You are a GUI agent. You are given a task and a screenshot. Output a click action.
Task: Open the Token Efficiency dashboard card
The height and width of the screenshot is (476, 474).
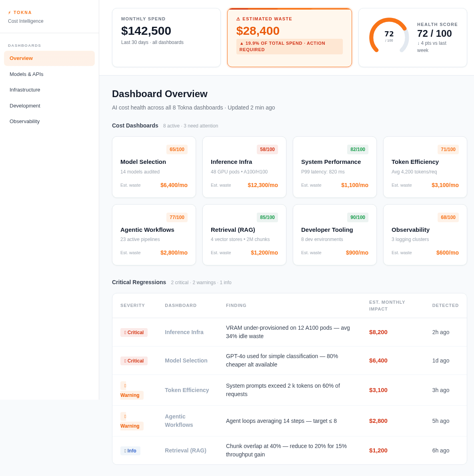(425, 167)
